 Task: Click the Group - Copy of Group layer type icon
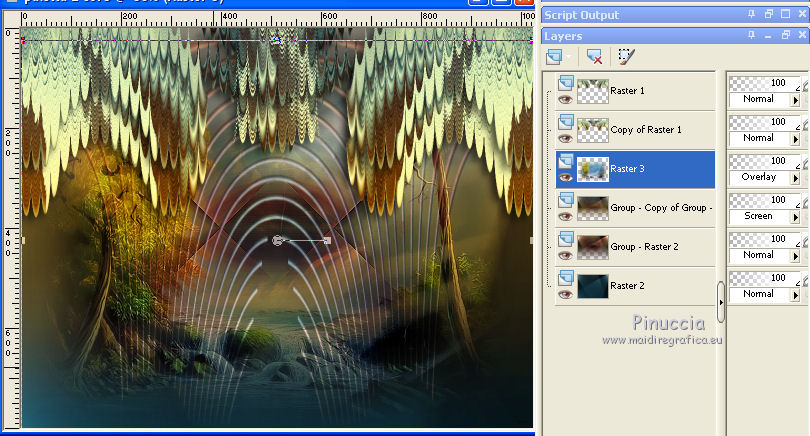point(566,200)
